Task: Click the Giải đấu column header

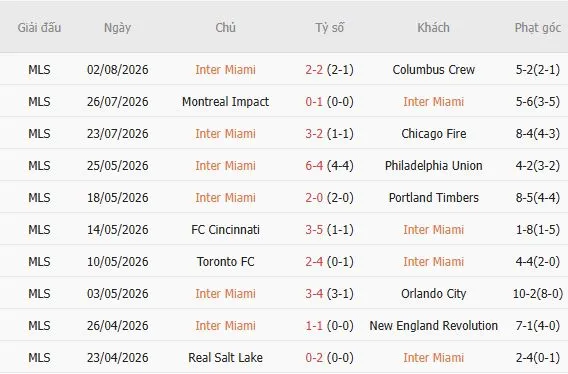Action: pos(39,28)
